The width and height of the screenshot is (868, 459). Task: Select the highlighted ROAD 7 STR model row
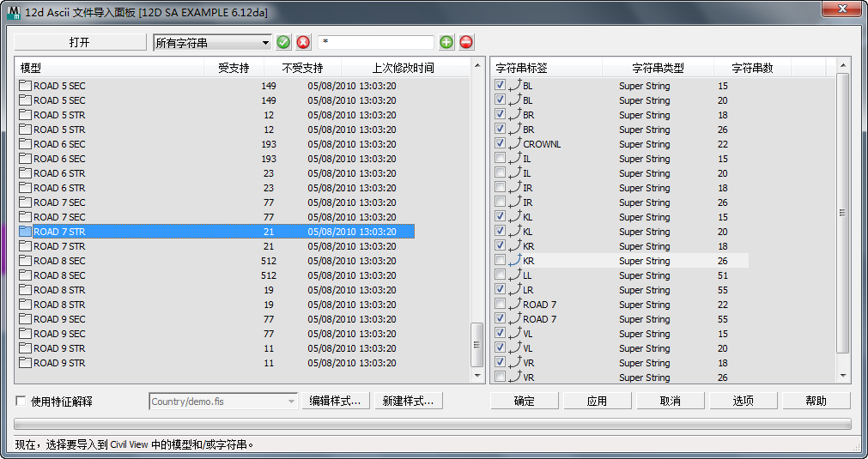pos(216,231)
